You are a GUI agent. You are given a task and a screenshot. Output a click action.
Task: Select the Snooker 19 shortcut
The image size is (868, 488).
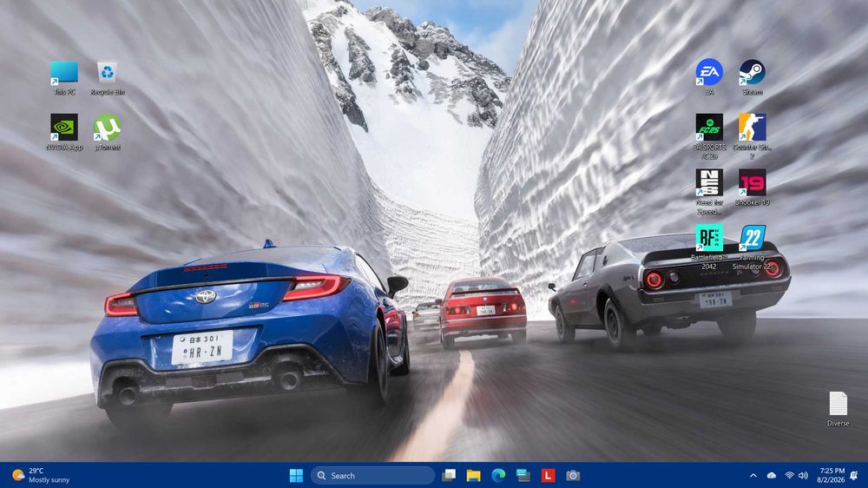pyautogui.click(x=753, y=188)
